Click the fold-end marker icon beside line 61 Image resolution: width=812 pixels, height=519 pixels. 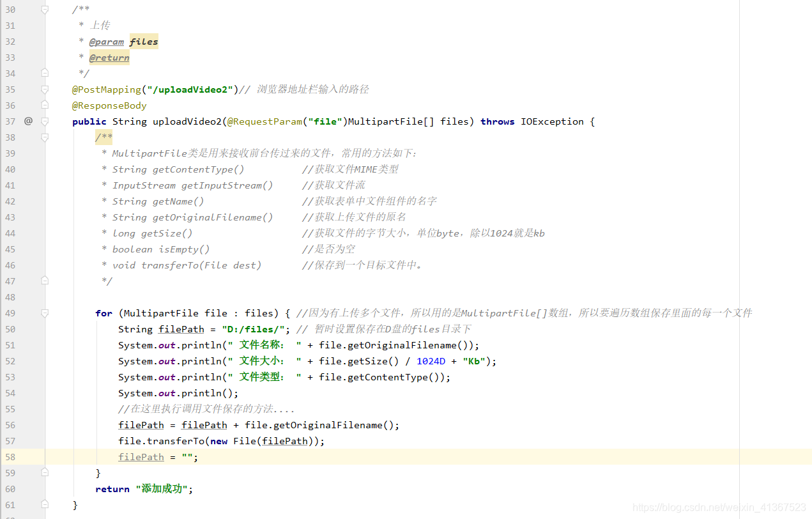(x=44, y=504)
